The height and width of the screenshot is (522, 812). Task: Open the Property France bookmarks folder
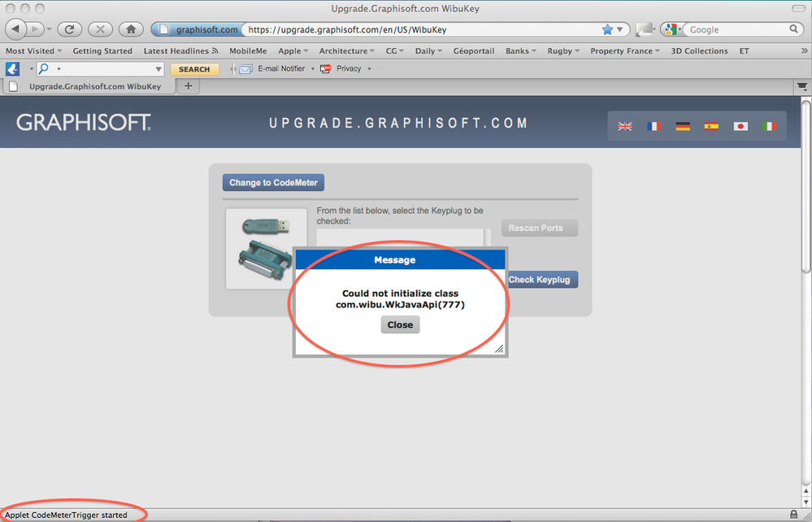625,50
